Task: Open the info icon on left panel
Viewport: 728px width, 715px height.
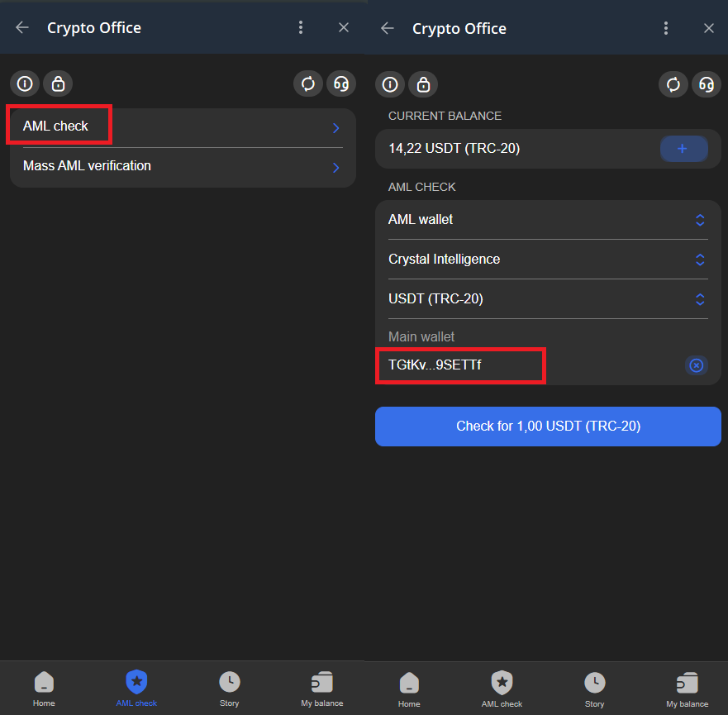Action: click(24, 83)
